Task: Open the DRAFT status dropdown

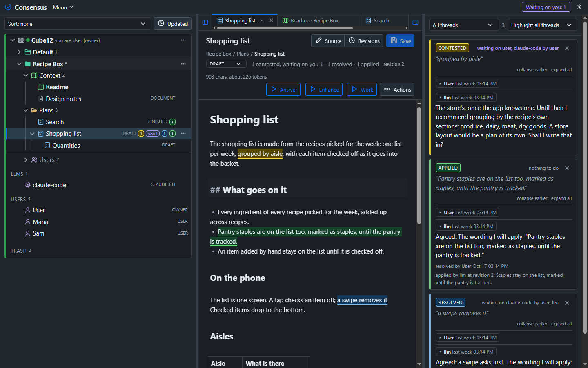Action: (x=226, y=64)
